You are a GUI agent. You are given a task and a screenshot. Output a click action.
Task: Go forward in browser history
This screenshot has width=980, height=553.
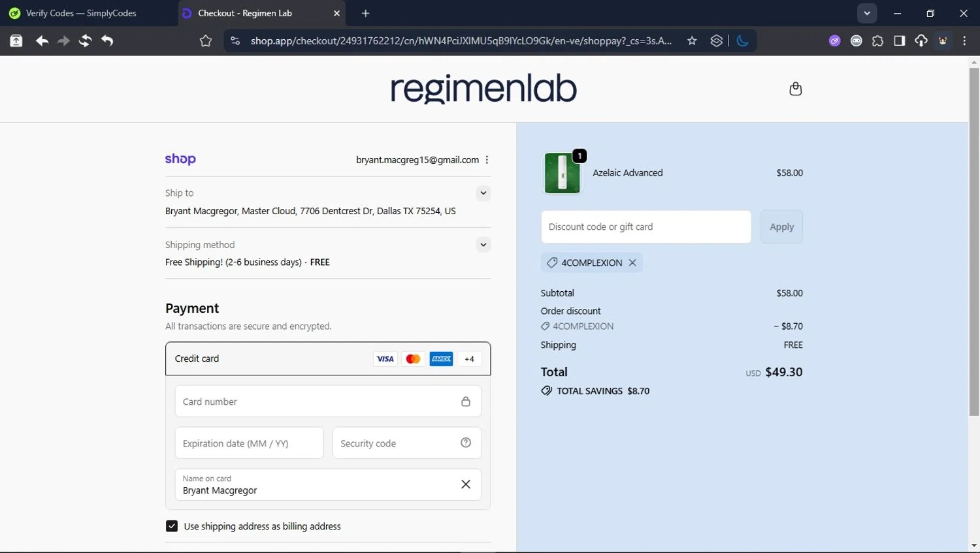pos(63,41)
